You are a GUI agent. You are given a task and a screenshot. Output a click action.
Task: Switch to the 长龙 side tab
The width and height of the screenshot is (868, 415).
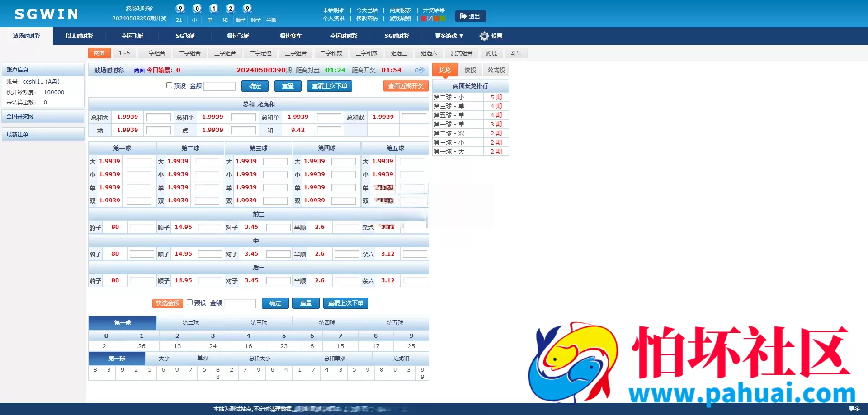(x=445, y=70)
